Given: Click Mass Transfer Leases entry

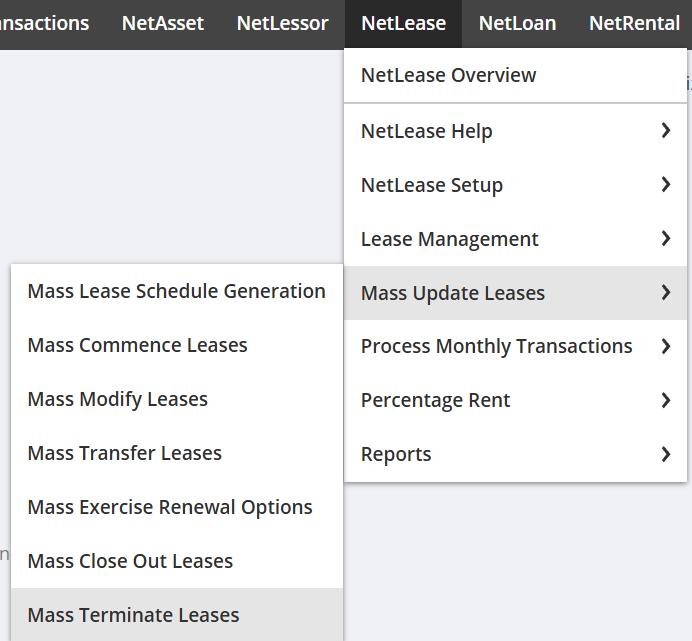Looking at the screenshot, I should pyautogui.click(x=124, y=453).
